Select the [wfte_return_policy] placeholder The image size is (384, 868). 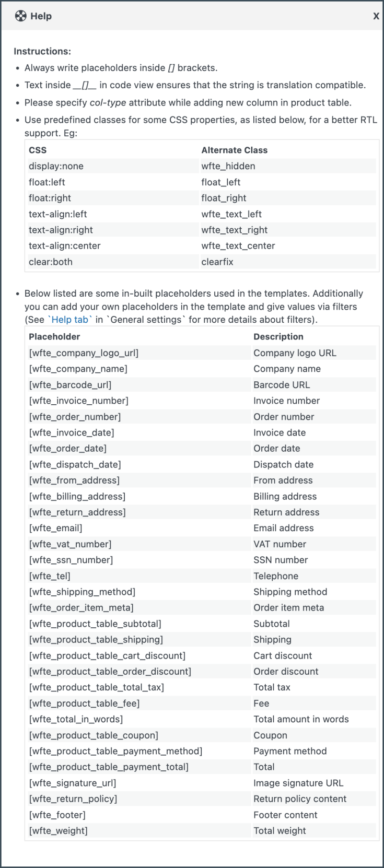[73, 799]
